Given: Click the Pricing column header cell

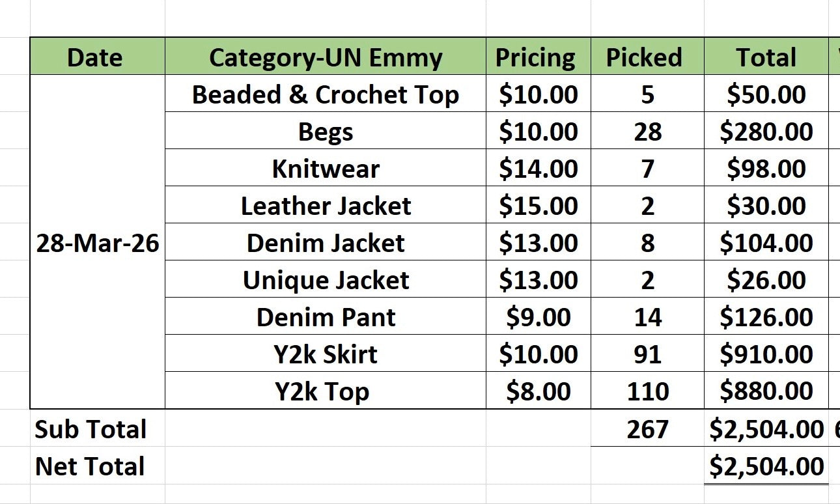Looking at the screenshot, I should tap(539, 57).
